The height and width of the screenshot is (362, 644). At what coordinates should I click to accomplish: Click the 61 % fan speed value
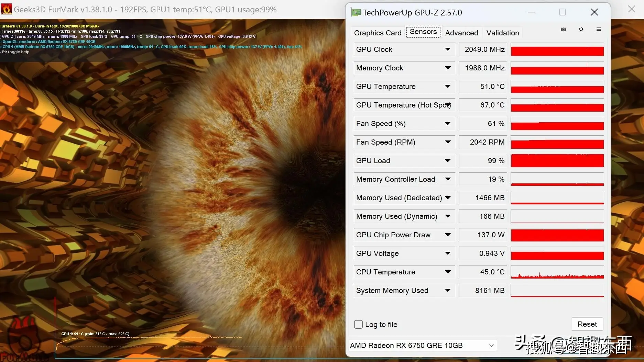483,124
